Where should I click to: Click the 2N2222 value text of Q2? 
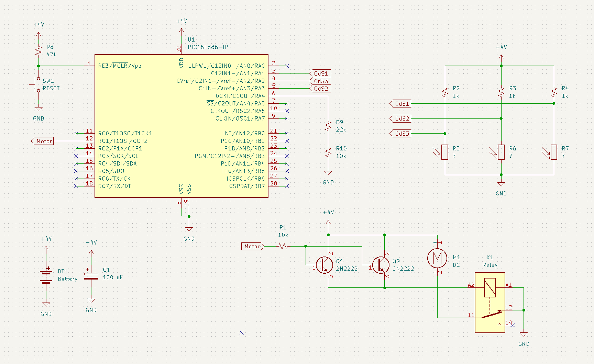coord(403,269)
